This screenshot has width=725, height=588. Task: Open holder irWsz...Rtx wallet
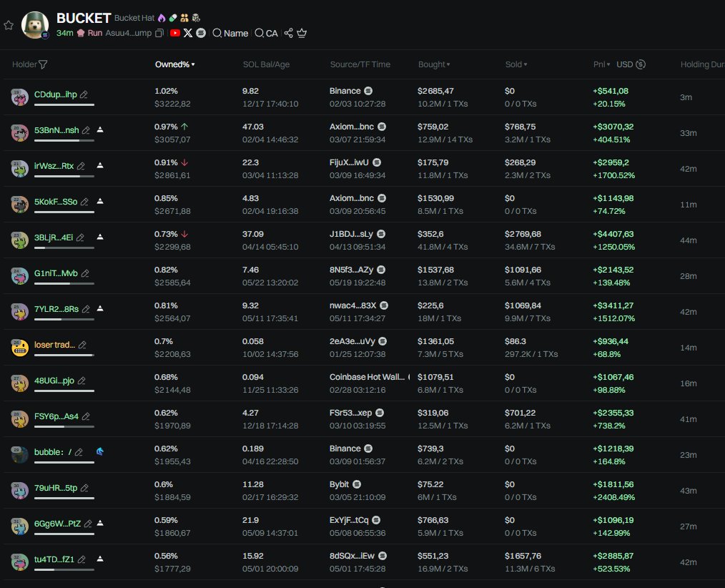[x=54, y=166]
